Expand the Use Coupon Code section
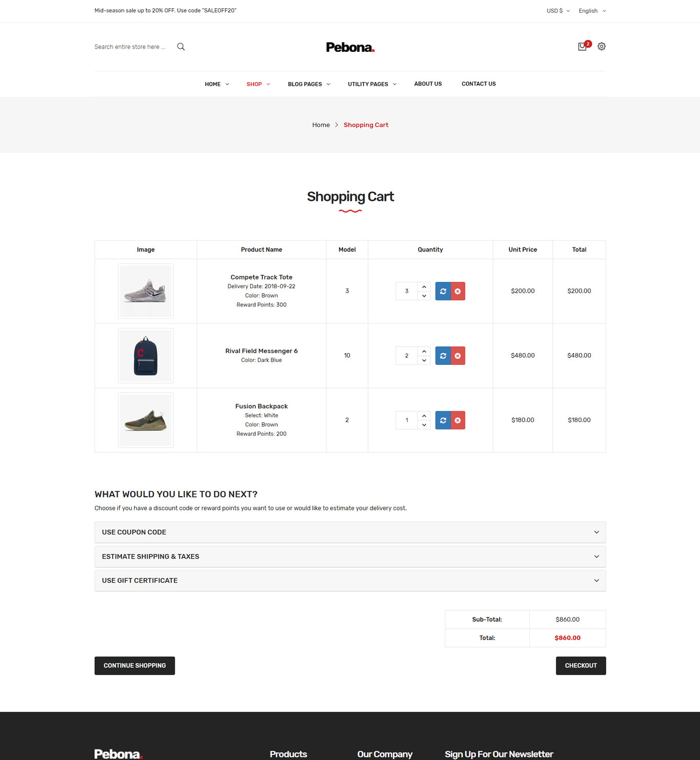700x760 pixels. 350,532
